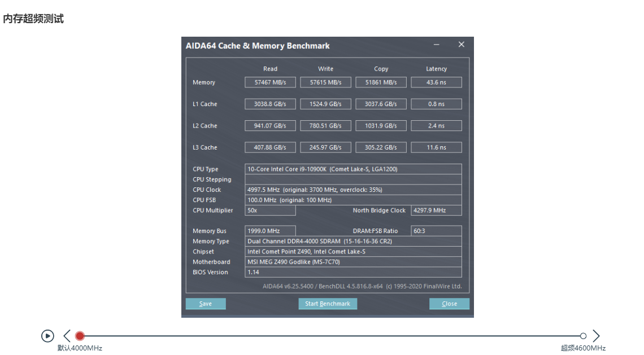
Task: Select the Memory Latency value 43.6 ns
Action: click(x=436, y=82)
